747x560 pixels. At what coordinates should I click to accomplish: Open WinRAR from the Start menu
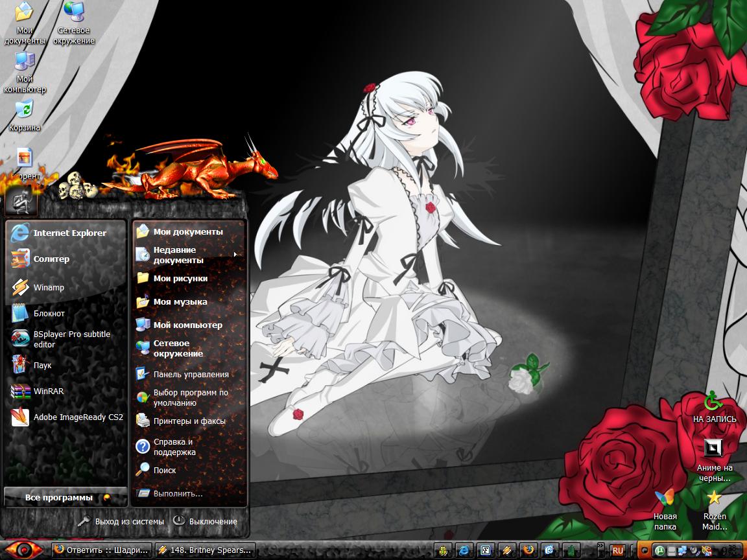pos(66,391)
